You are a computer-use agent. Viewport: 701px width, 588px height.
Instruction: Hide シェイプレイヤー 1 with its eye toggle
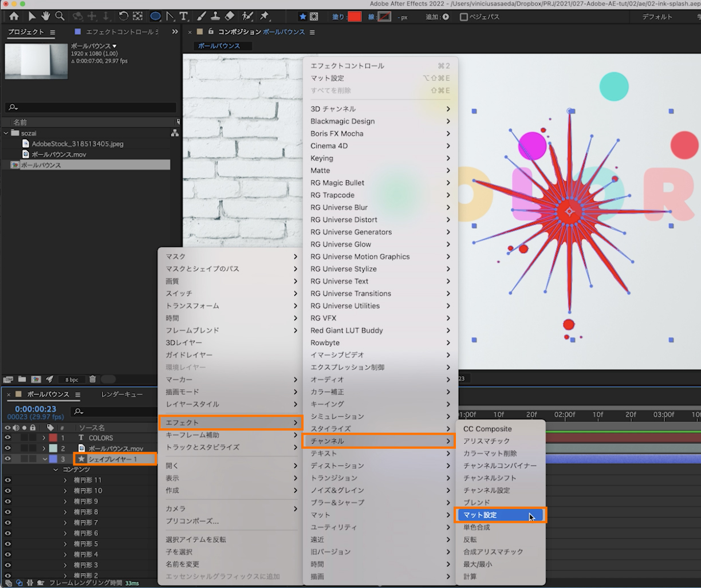8,459
